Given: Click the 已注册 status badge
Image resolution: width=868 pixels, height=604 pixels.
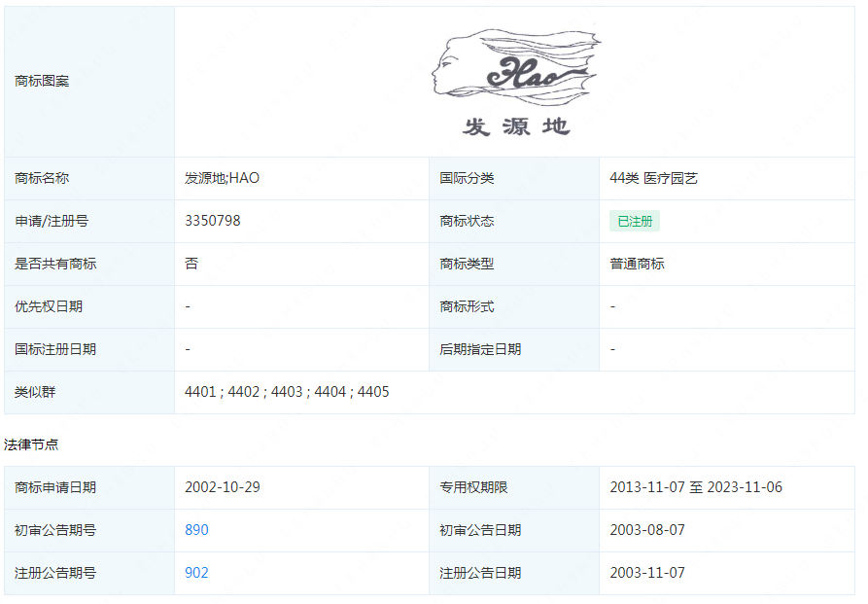Looking at the screenshot, I should tap(635, 221).
